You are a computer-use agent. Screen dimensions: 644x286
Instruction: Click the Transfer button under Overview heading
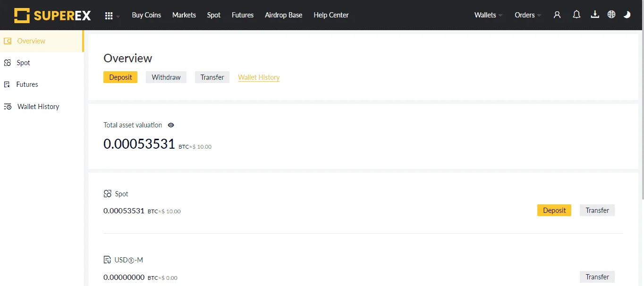coord(212,77)
